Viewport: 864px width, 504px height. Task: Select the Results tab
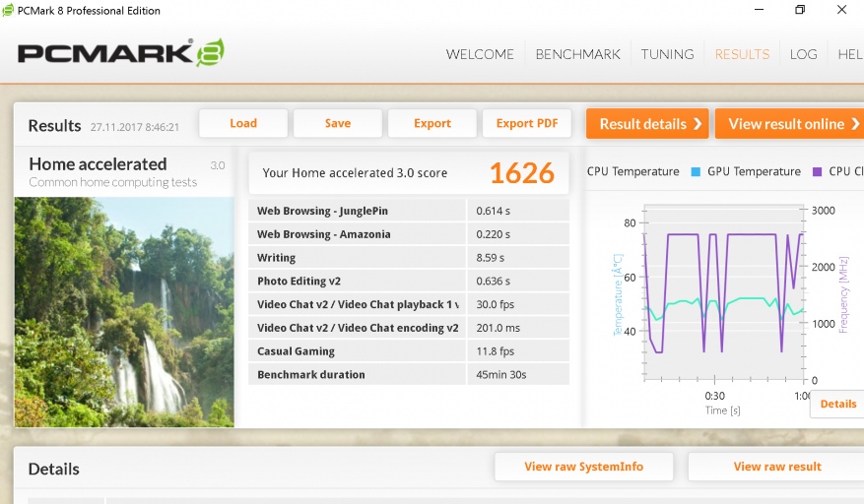point(742,54)
